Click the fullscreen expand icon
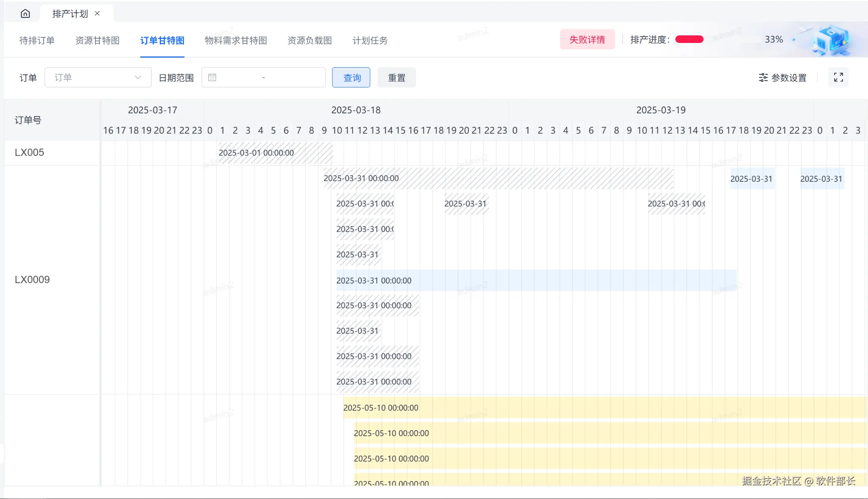868x499 pixels. (838, 78)
